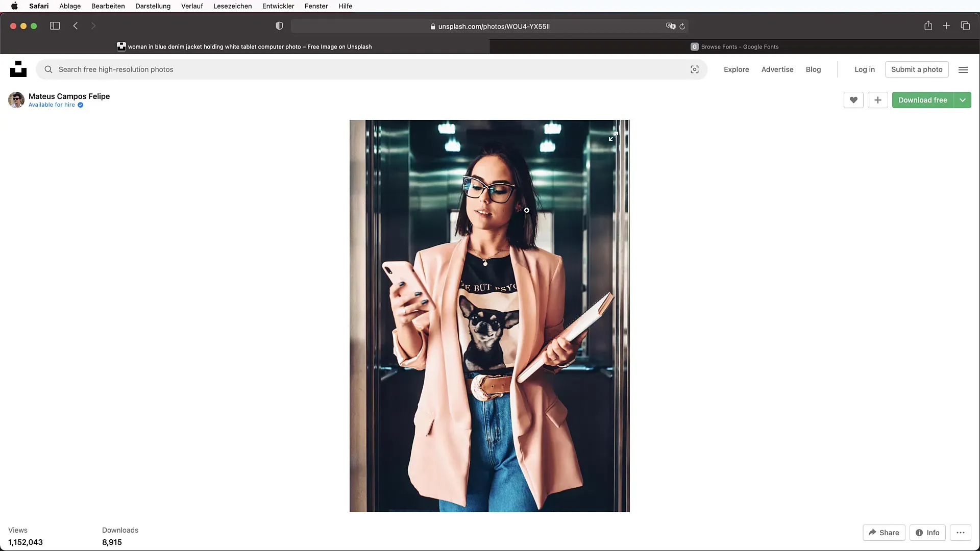The width and height of the screenshot is (980, 551).
Task: Toggle the Safari sidebar
Action: pos(55,26)
